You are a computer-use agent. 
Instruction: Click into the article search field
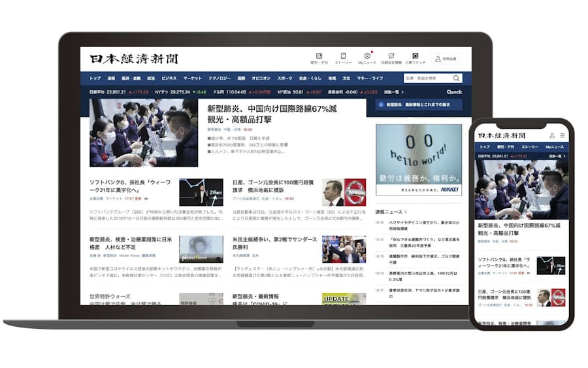pyautogui.click(x=426, y=78)
